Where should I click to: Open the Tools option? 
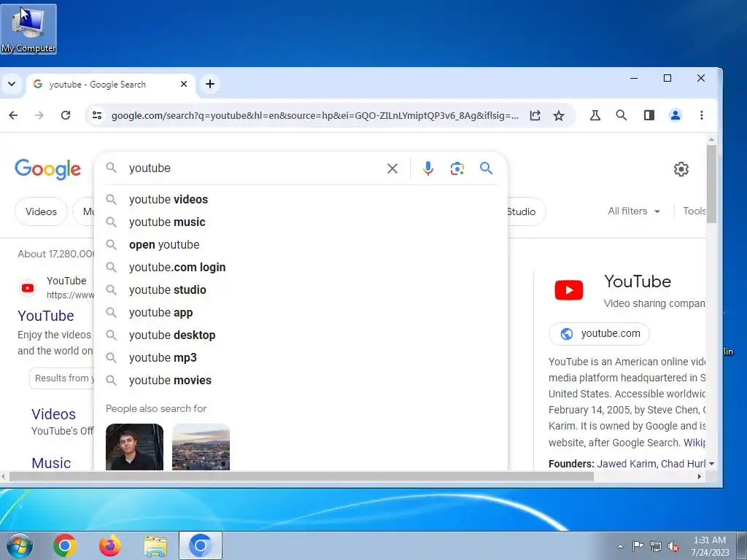pyautogui.click(x=694, y=211)
